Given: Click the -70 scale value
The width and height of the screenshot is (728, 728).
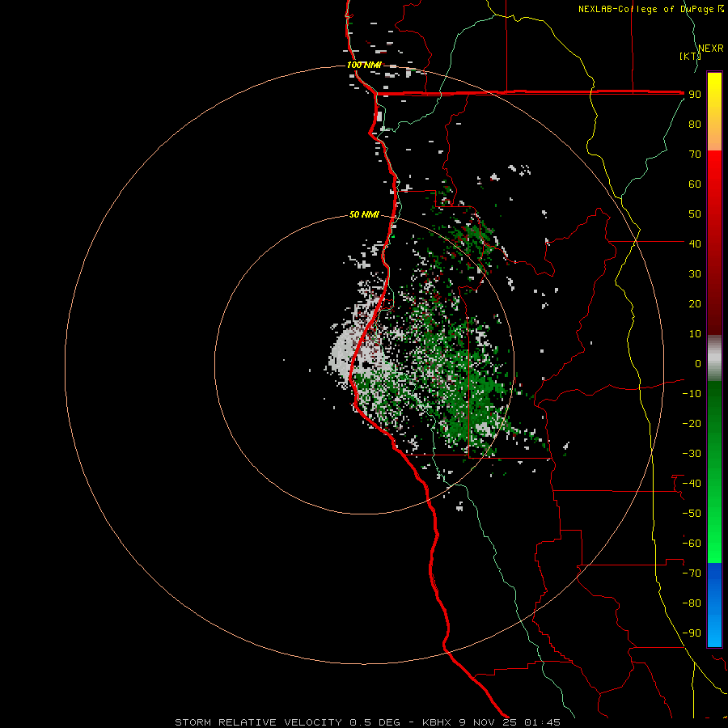Looking at the screenshot, I should coord(692,574).
